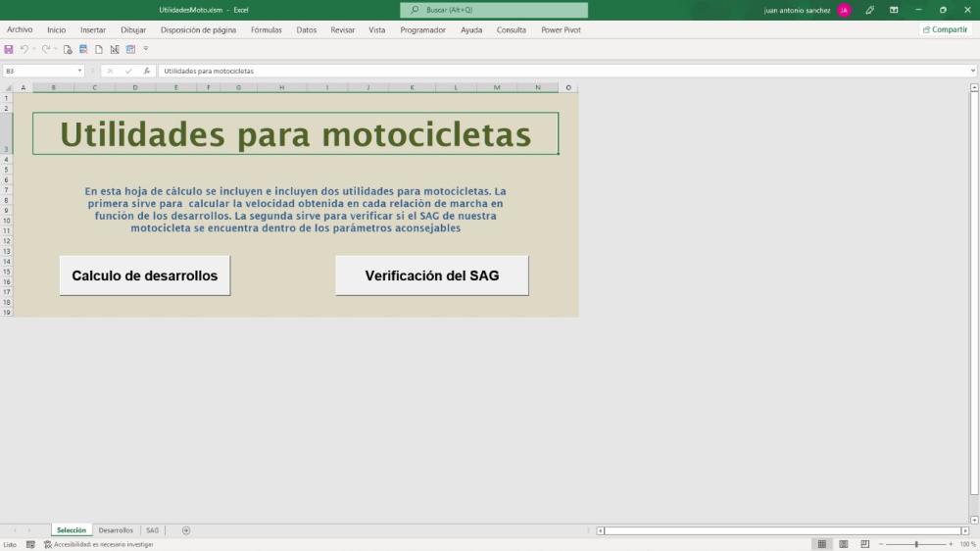Click the Insert Function fx icon
Image resolution: width=980 pixels, height=551 pixels.
[147, 71]
